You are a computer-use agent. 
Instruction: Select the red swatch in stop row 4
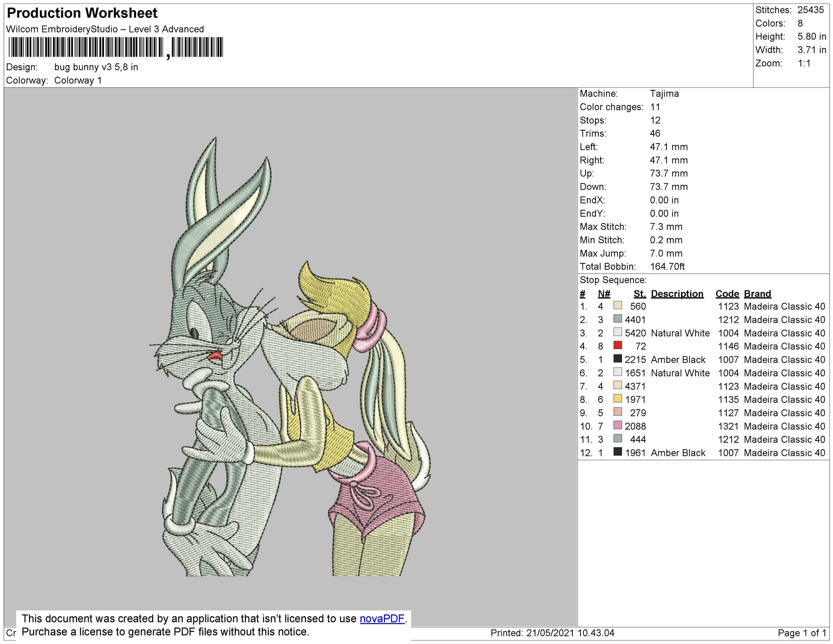618,345
